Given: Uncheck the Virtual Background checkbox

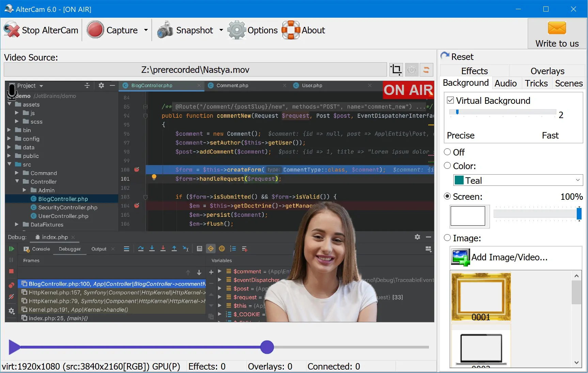Looking at the screenshot, I should click(x=450, y=100).
